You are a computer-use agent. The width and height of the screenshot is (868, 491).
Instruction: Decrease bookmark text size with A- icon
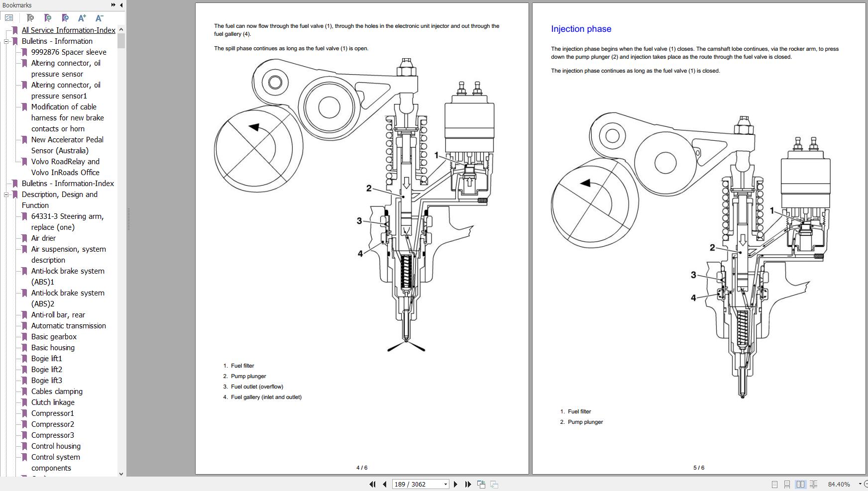pos(99,17)
